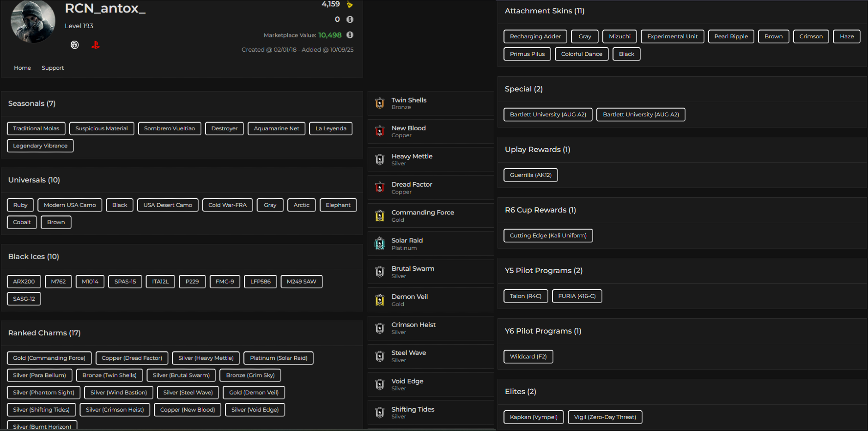The image size is (868, 431).
Task: Select the Kapkan (Vympel) elite tag
Action: point(534,417)
